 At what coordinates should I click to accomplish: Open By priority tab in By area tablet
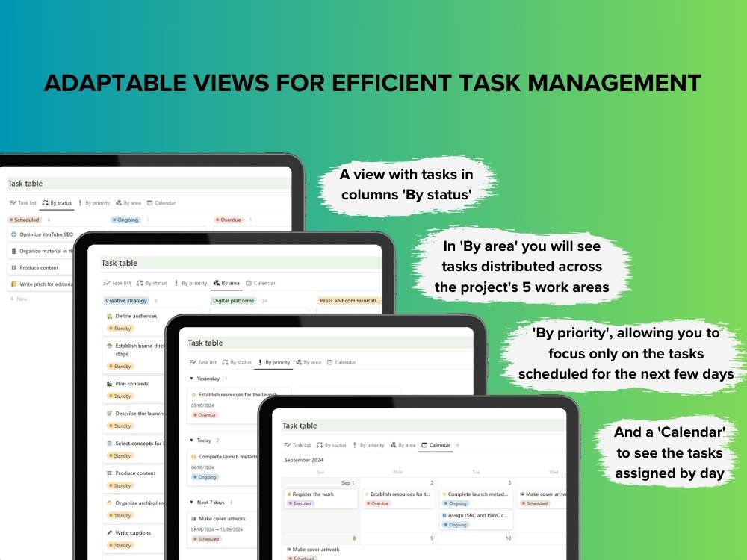(190, 283)
